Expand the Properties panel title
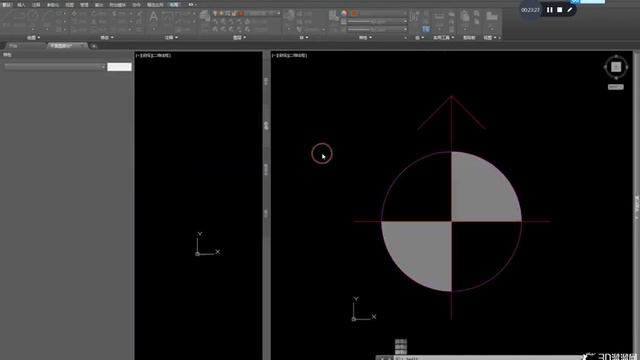Screen dimensions: 640x360 click(x=365, y=38)
